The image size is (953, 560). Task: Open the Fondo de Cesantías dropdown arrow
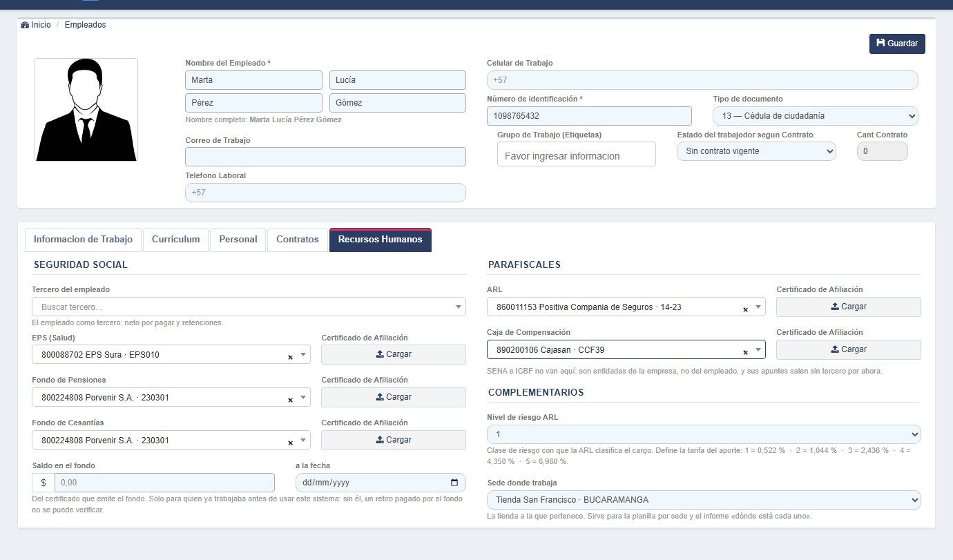point(302,440)
